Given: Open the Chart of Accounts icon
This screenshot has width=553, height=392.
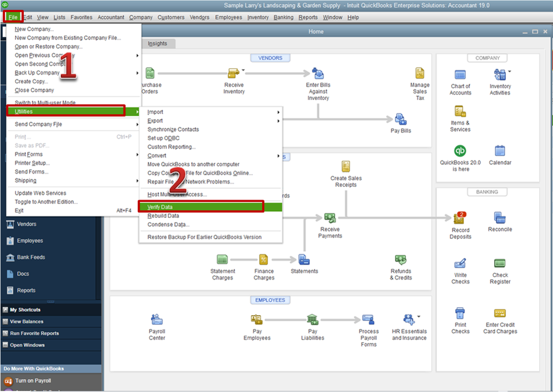Looking at the screenshot, I should pos(460,75).
